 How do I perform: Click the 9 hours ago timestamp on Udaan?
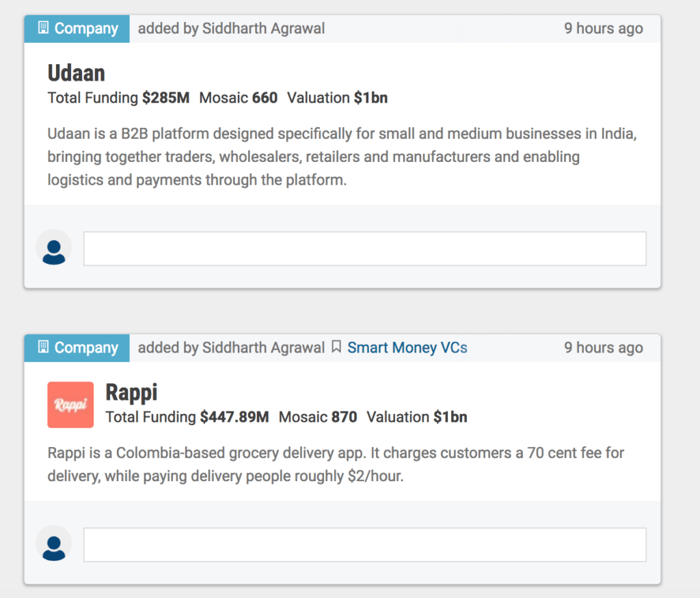point(603,28)
